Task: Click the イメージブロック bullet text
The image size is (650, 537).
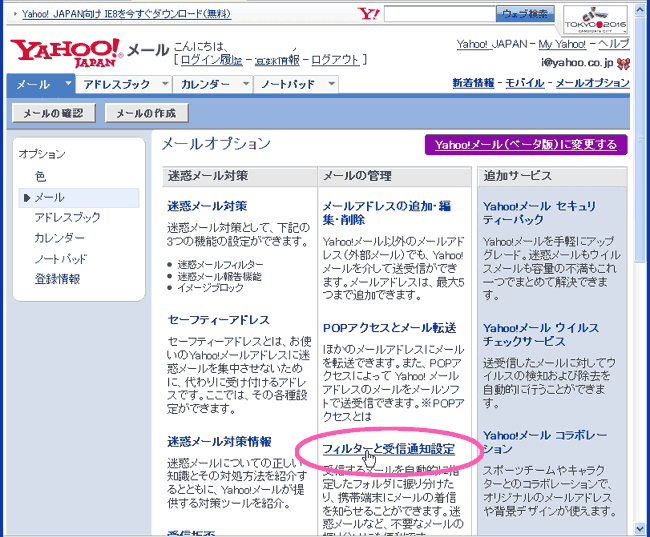Action: click(210, 288)
